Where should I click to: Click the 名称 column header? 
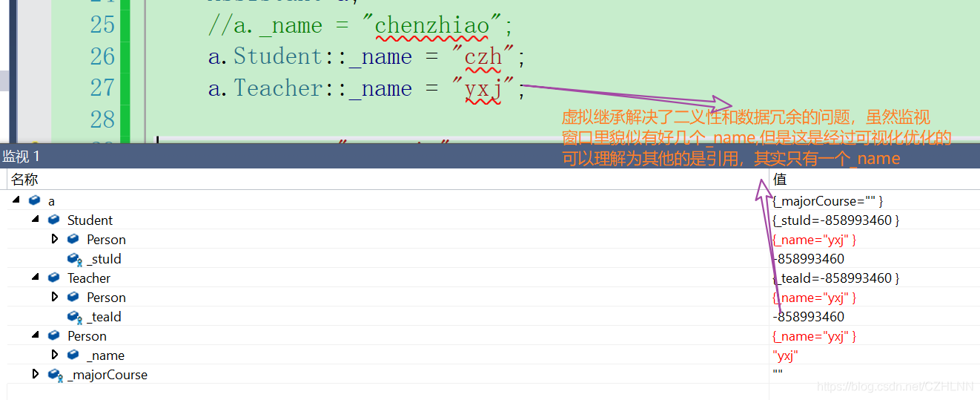click(24, 180)
